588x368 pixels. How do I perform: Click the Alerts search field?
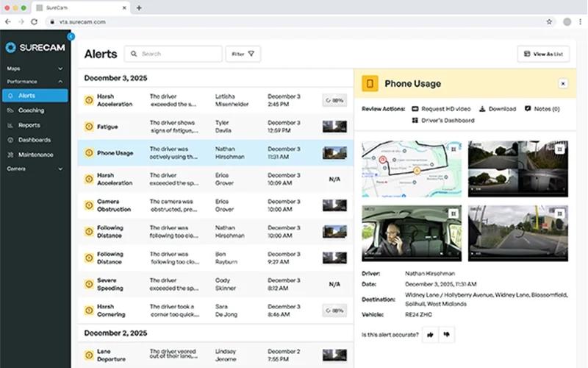[173, 54]
